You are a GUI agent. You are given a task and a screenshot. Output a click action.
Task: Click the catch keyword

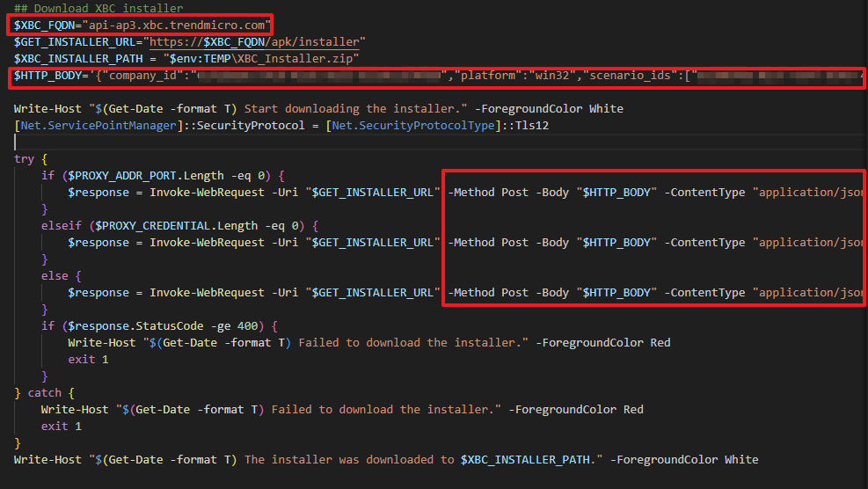pyautogui.click(x=45, y=392)
